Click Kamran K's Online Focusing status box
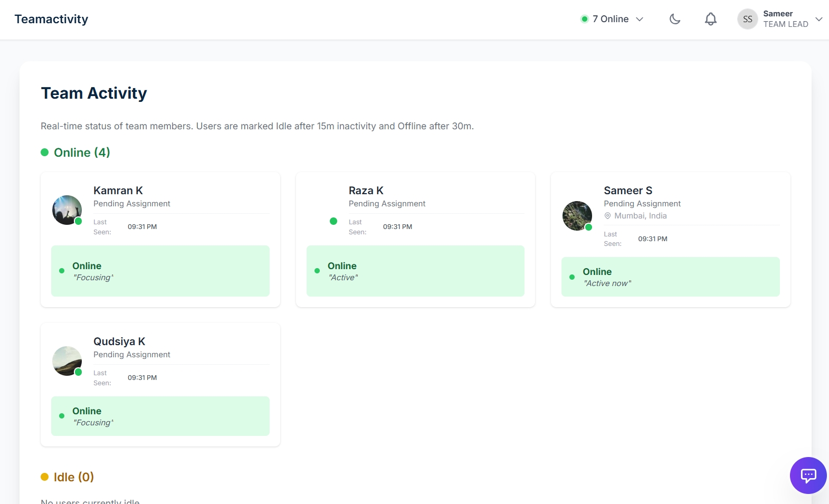Viewport: 829px width, 504px height. 160,271
